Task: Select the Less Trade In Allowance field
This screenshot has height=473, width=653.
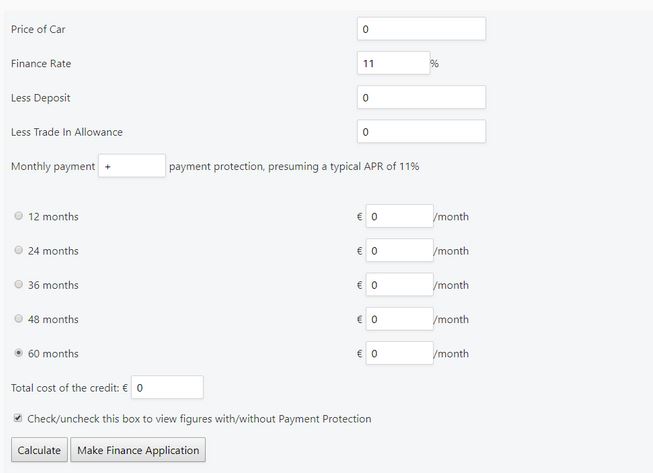Action: [420, 131]
